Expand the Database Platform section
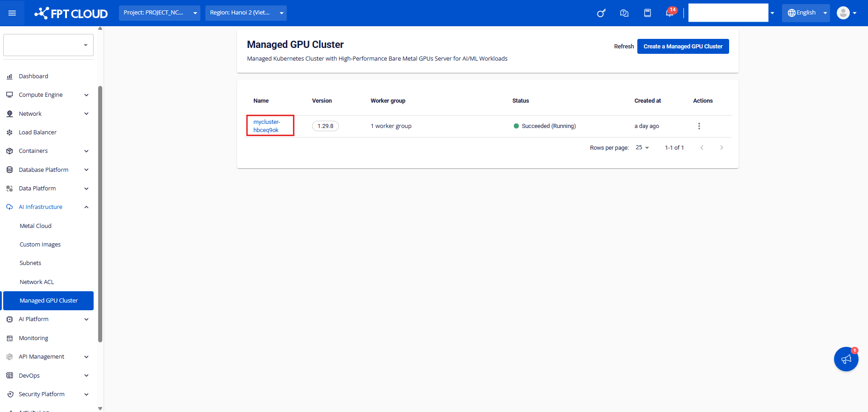The width and height of the screenshot is (868, 412). point(47,170)
